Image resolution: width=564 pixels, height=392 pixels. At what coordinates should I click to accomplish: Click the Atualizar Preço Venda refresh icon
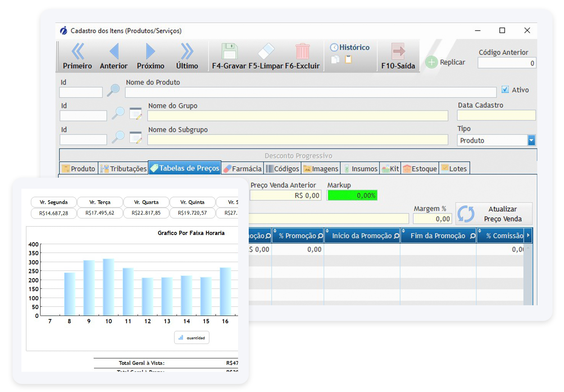pos(466,214)
